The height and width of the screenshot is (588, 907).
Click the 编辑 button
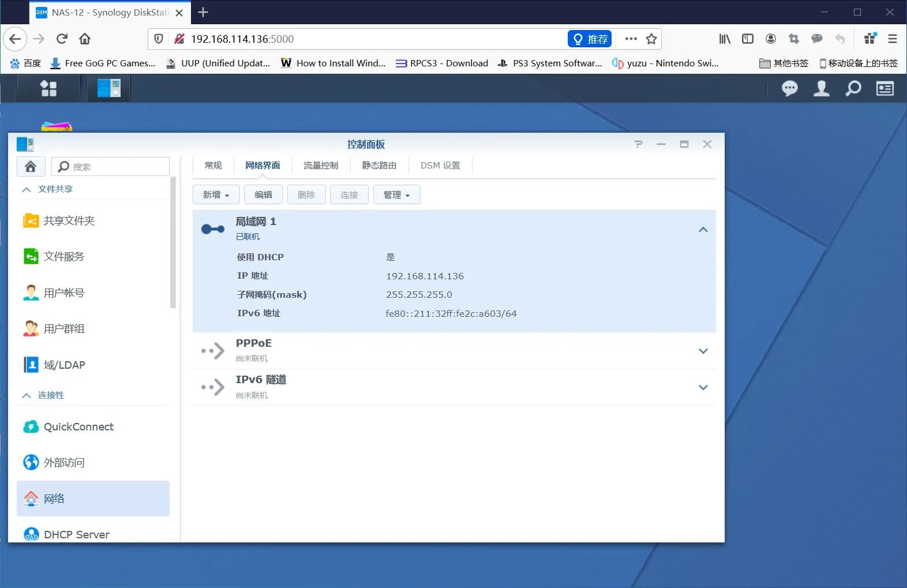coord(263,194)
